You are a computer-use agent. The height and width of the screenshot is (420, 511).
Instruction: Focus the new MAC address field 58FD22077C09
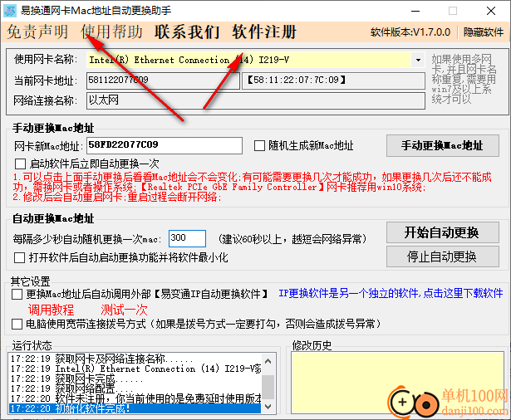(165, 145)
